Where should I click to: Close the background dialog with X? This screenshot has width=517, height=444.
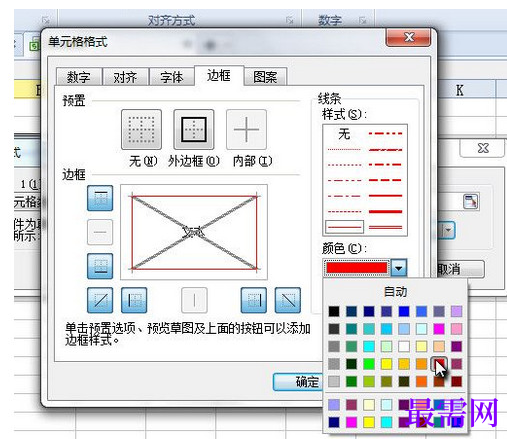tap(482, 148)
